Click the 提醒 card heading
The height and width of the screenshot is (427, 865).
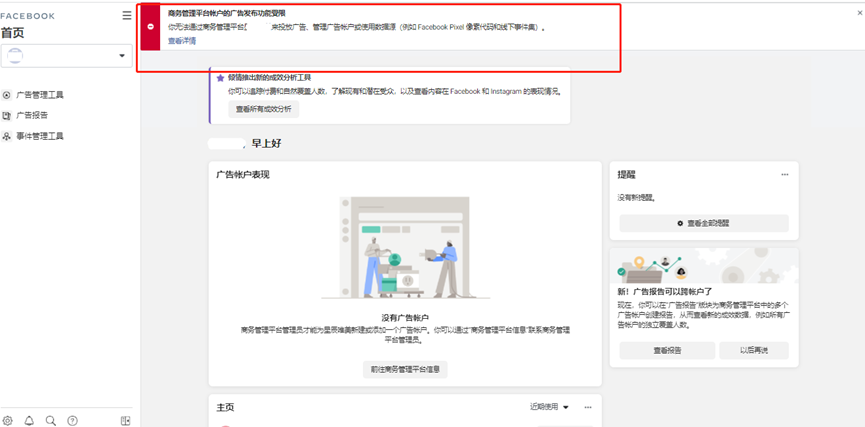click(626, 174)
